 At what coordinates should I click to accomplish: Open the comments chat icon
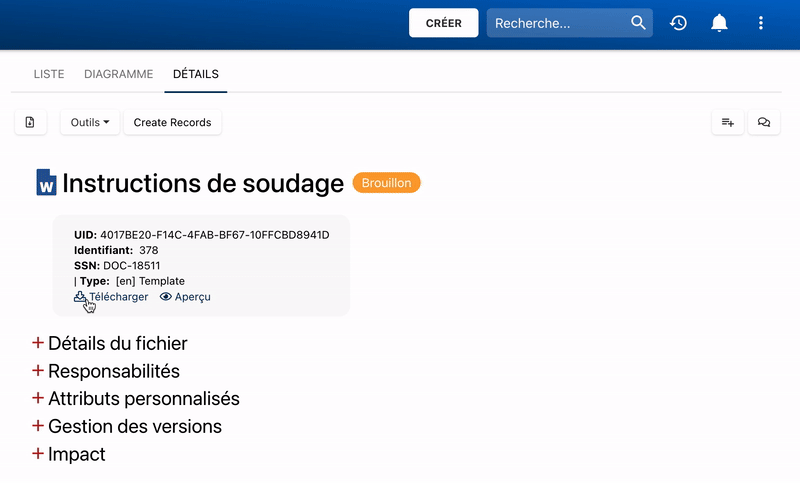tap(763, 122)
